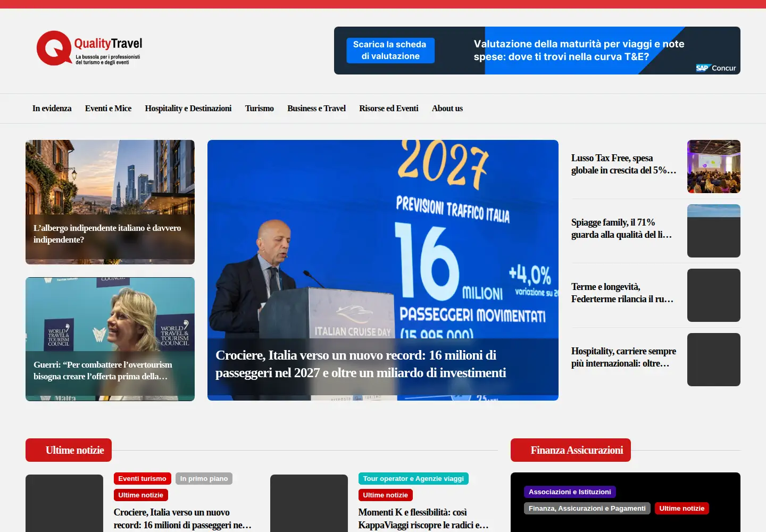This screenshot has width=766, height=532.
Task: Open the 'In evidenza' menu
Action: [x=52, y=109]
